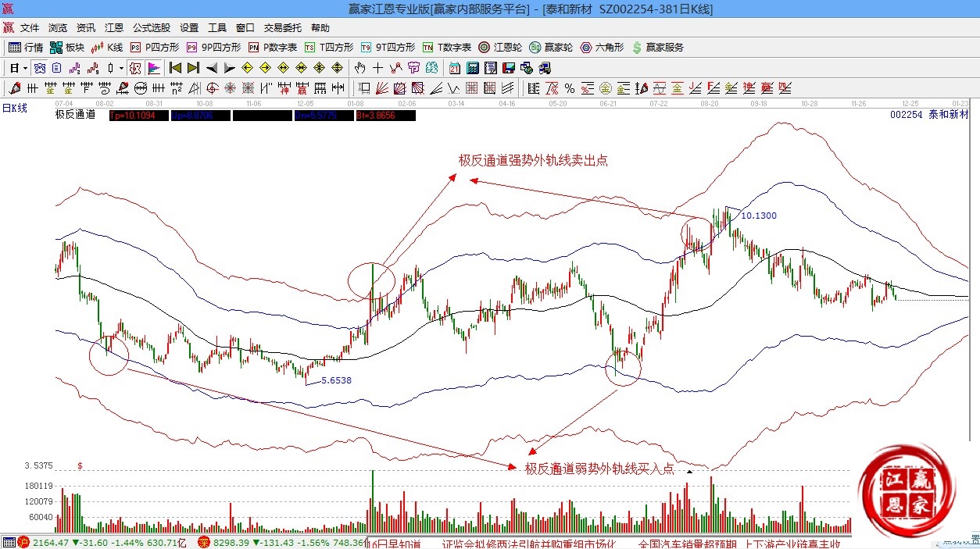The image size is (980, 549).
Task: Open the 江恩轮 Gann wheel tool
Action: (500, 48)
